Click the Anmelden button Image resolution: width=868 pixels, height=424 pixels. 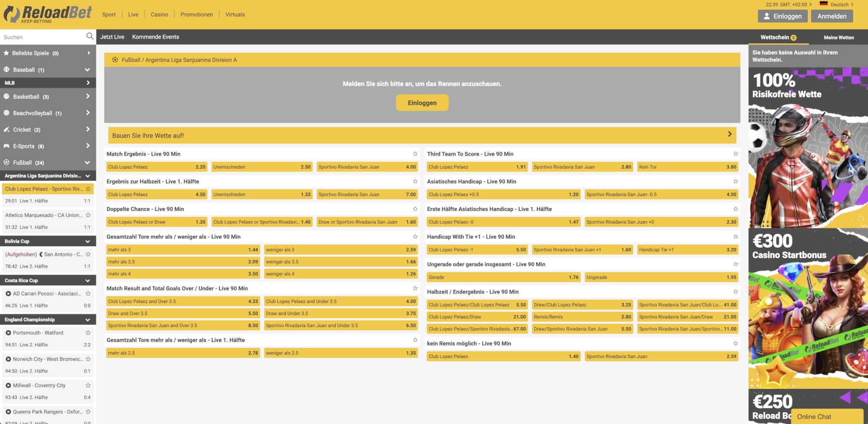pos(832,16)
